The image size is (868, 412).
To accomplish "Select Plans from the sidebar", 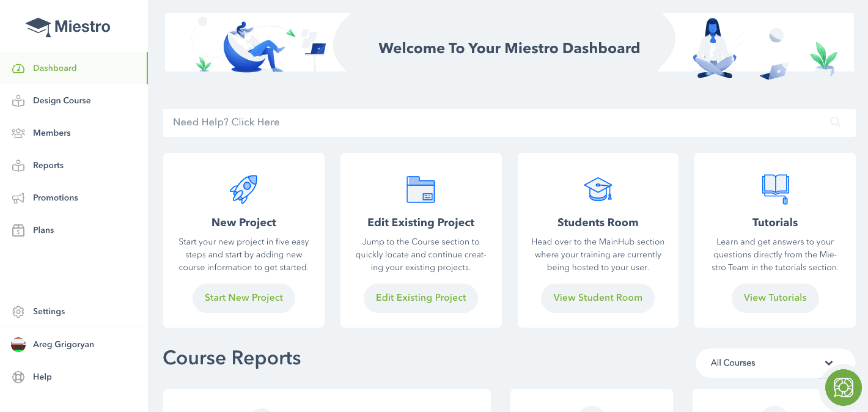I will coord(73,230).
